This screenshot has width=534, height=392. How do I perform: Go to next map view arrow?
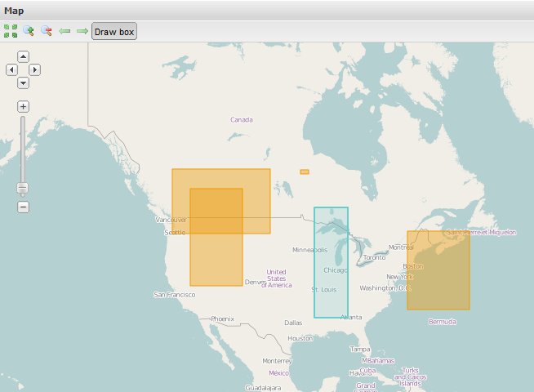82,31
